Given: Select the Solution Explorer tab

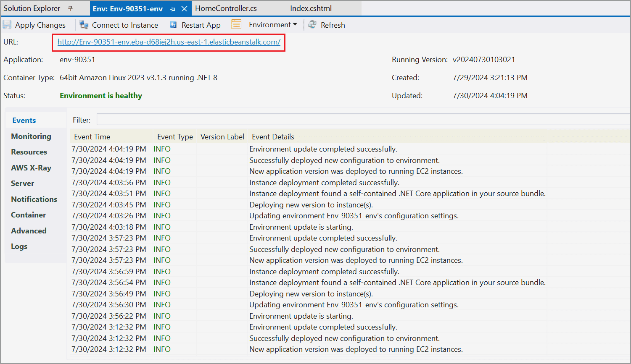Looking at the screenshot, I should pyautogui.click(x=32, y=8).
